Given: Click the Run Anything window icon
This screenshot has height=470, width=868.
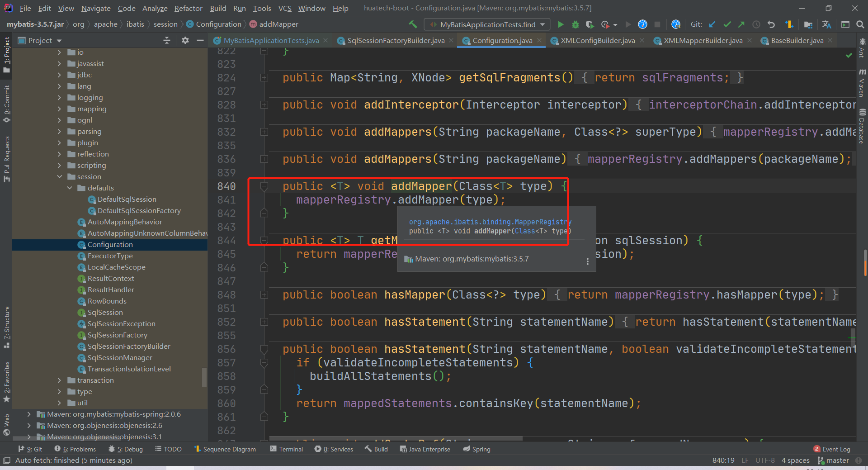Looking at the screenshot, I should coord(845,24).
